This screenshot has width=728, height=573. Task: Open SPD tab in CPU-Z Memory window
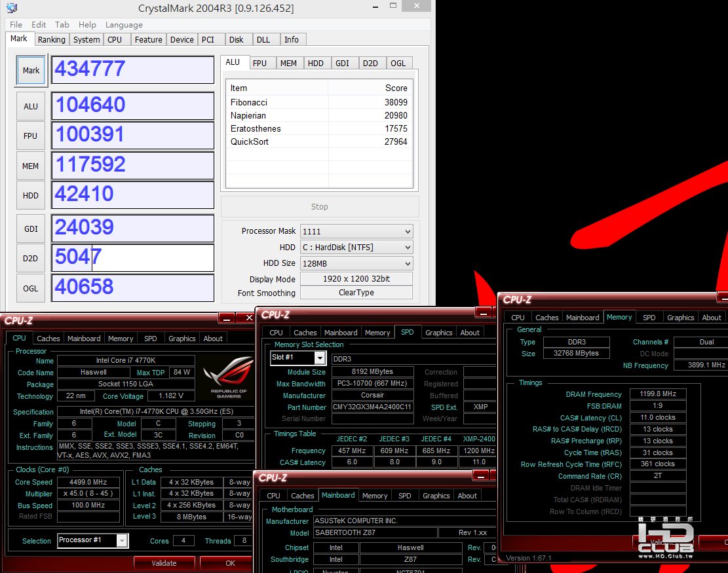(x=649, y=318)
